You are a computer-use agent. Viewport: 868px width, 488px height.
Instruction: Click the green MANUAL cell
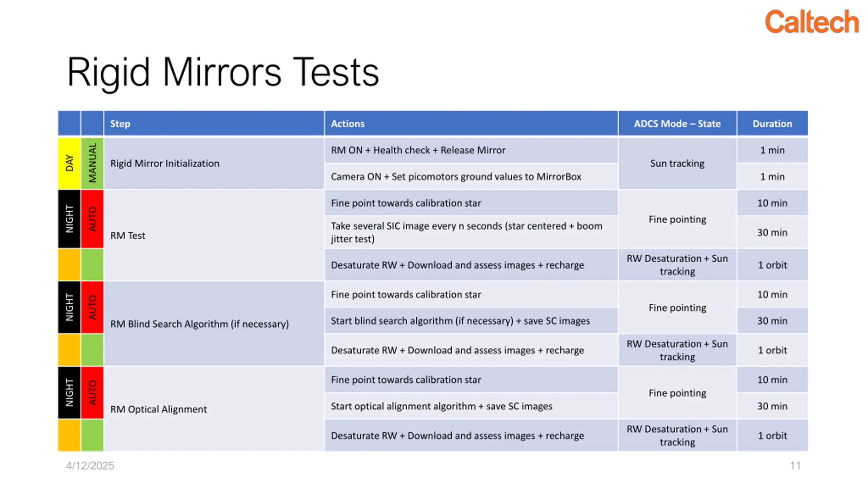tap(92, 163)
